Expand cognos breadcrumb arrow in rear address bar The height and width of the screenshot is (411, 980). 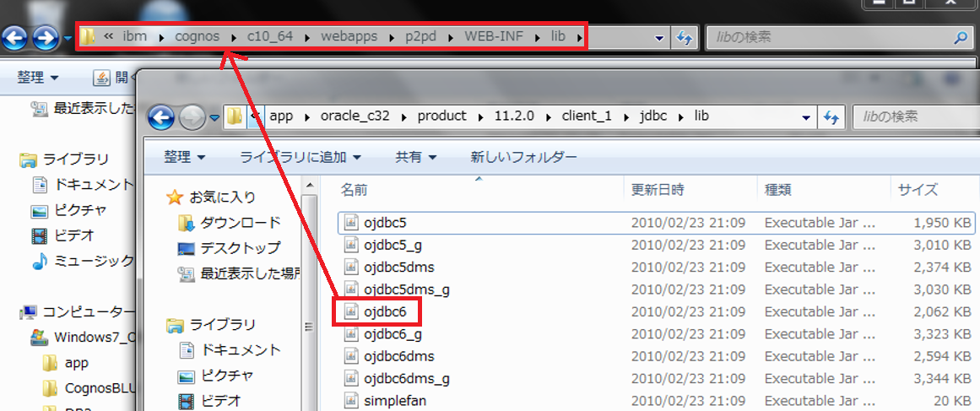235,37
